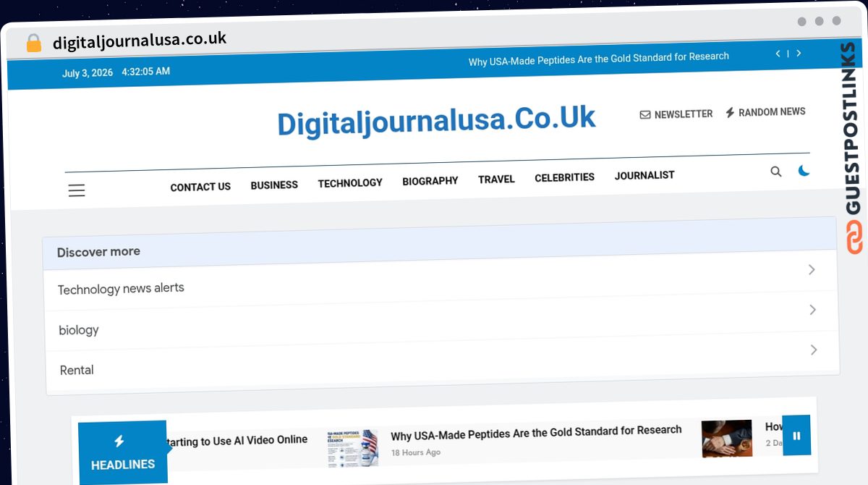The width and height of the screenshot is (868, 485).
Task: Expand the biology row chevron
Action: pyautogui.click(x=812, y=310)
